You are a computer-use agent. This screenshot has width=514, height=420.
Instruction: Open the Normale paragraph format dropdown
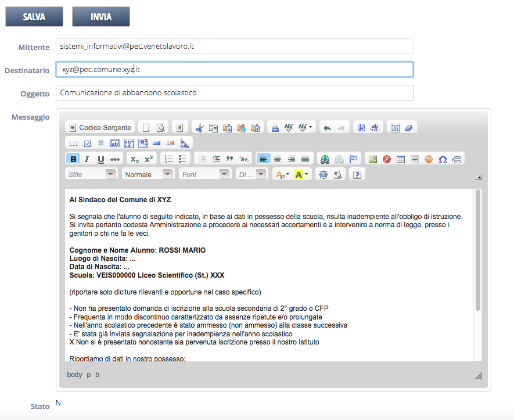pos(148,174)
